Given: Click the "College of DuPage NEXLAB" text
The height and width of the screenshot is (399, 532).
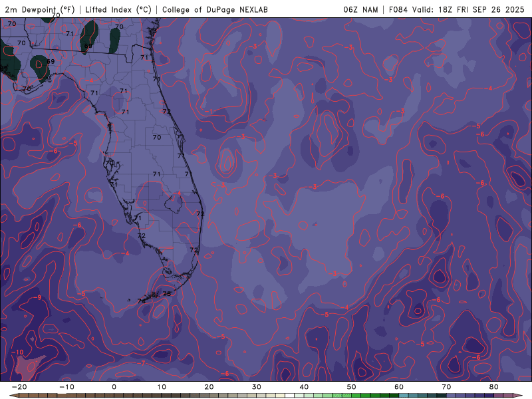Looking at the screenshot, I should (215, 9).
